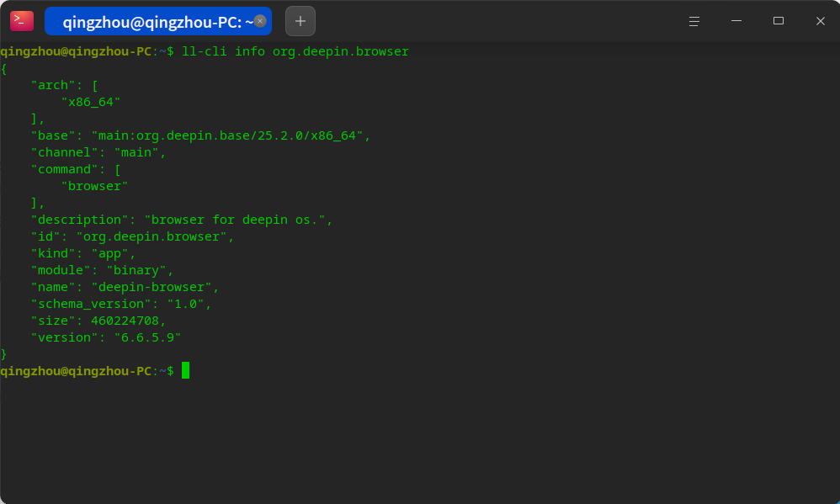This screenshot has width=840, height=504.
Task: Click the command text 'll-cli info org.deepin.browser'
Action: click(x=295, y=51)
